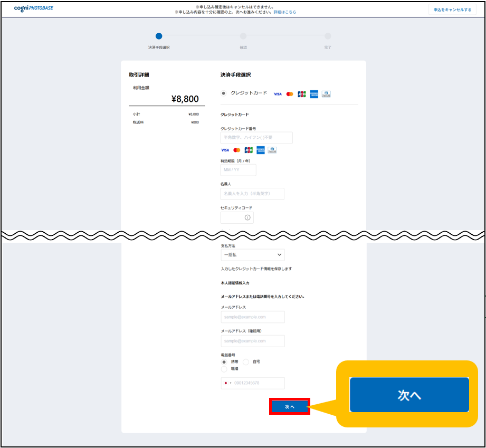Click the メールアドレス（確認用） input field

[x=253, y=341]
